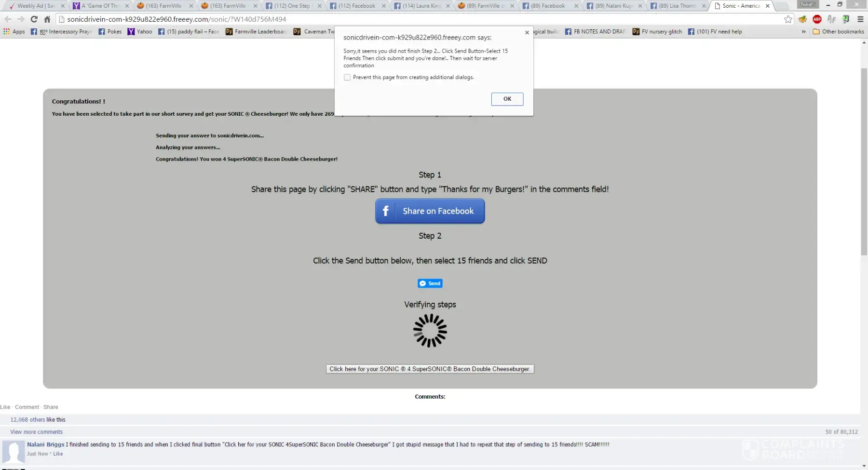The image size is (868, 470).
Task: Click the Comment link under Comments
Action: [27, 407]
